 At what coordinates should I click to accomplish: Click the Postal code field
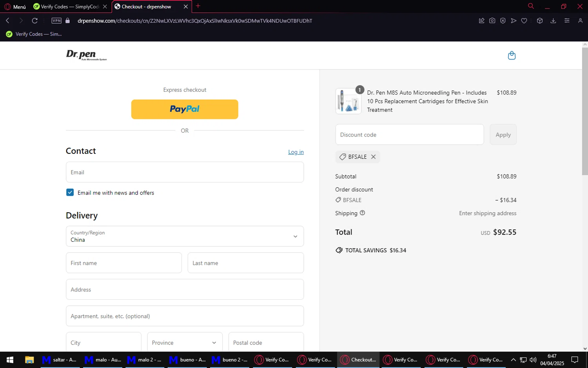point(266,342)
